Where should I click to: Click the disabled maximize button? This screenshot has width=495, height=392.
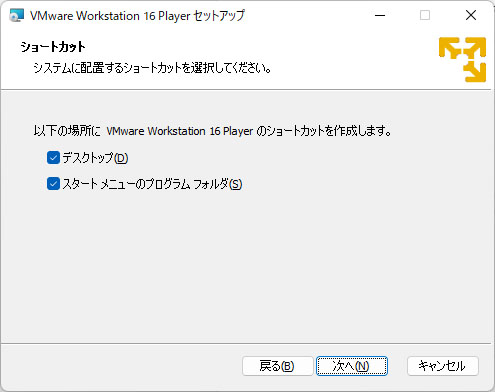[x=425, y=15]
